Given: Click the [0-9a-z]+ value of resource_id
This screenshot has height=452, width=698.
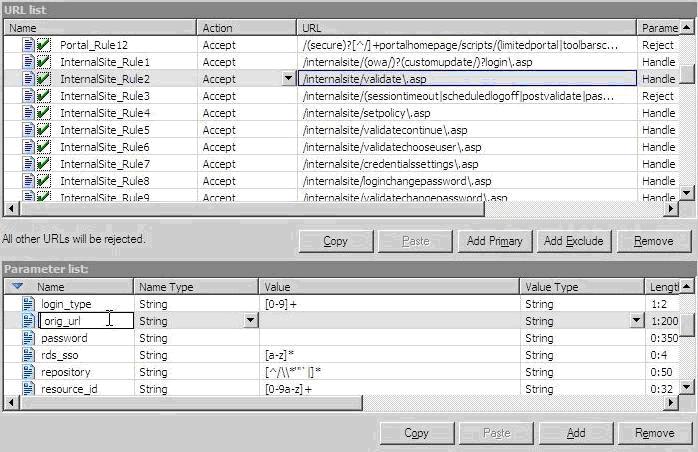Looking at the screenshot, I should pyautogui.click(x=288, y=389).
